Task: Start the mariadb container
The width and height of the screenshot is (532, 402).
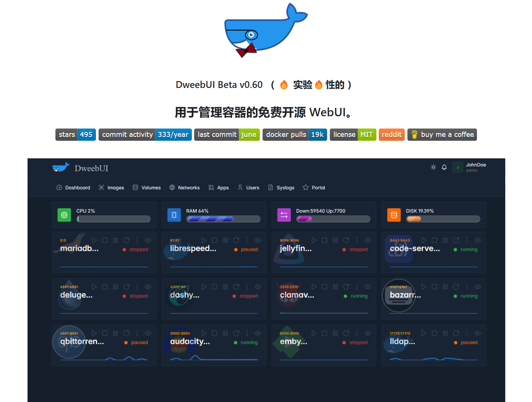Action: (x=94, y=240)
